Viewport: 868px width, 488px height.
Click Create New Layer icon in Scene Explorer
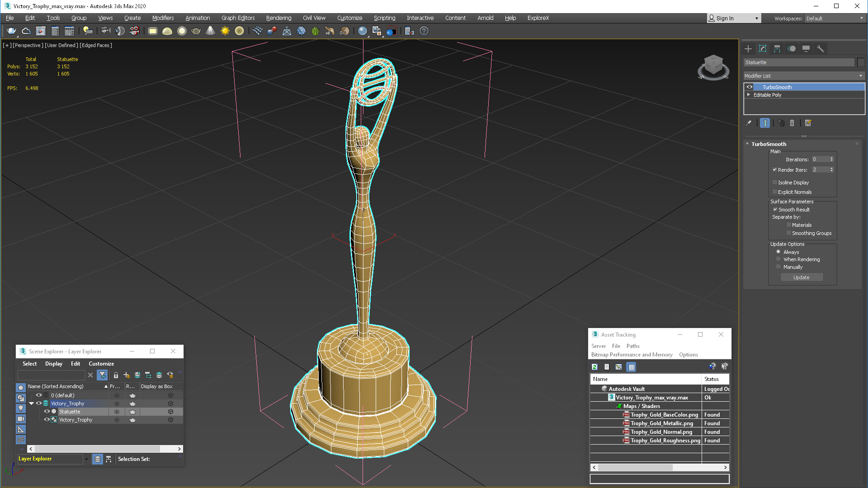[x=127, y=375]
